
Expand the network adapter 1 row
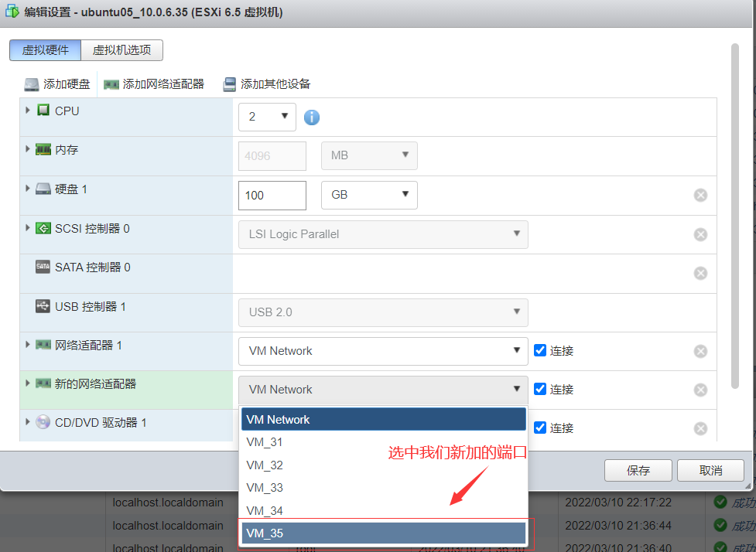tap(28, 344)
